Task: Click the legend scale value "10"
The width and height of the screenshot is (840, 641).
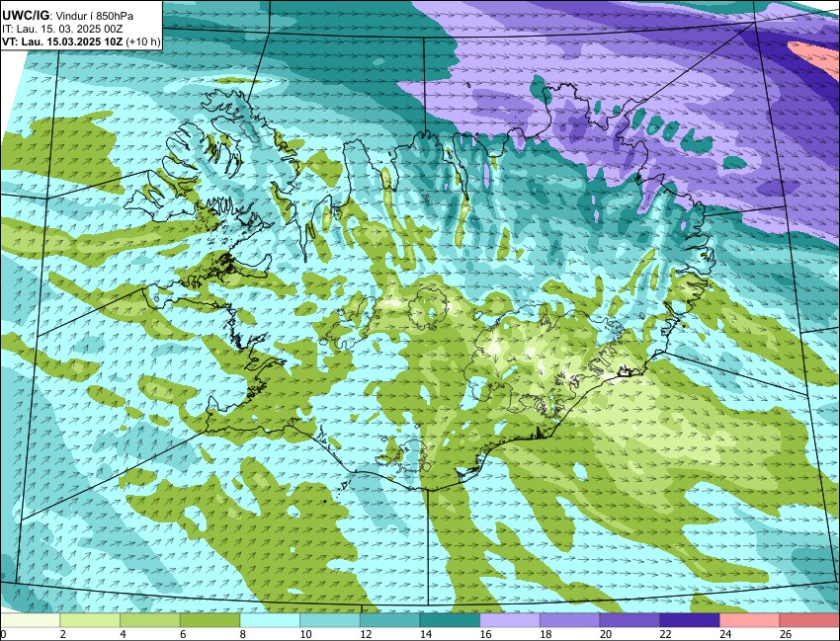Action: tap(306, 634)
